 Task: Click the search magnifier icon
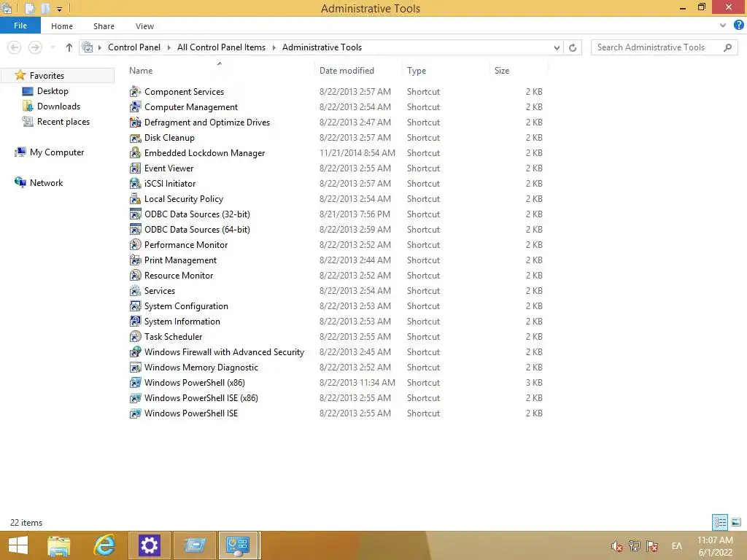(727, 47)
